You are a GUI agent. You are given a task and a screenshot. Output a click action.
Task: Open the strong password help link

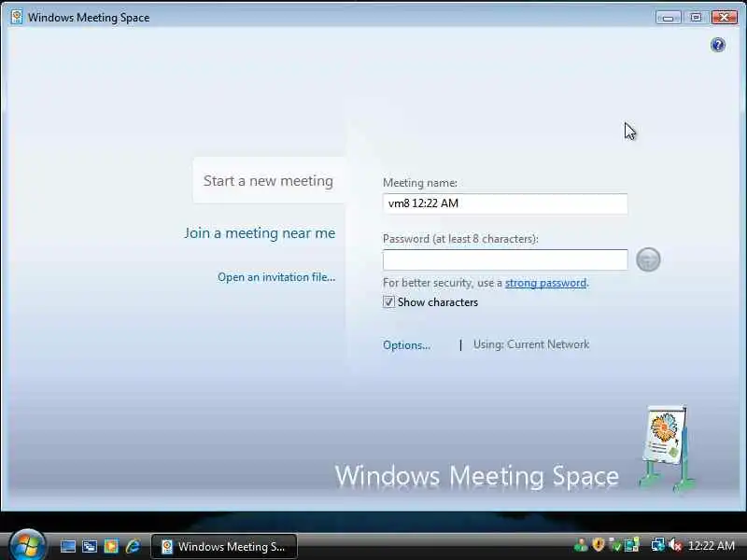click(x=545, y=283)
